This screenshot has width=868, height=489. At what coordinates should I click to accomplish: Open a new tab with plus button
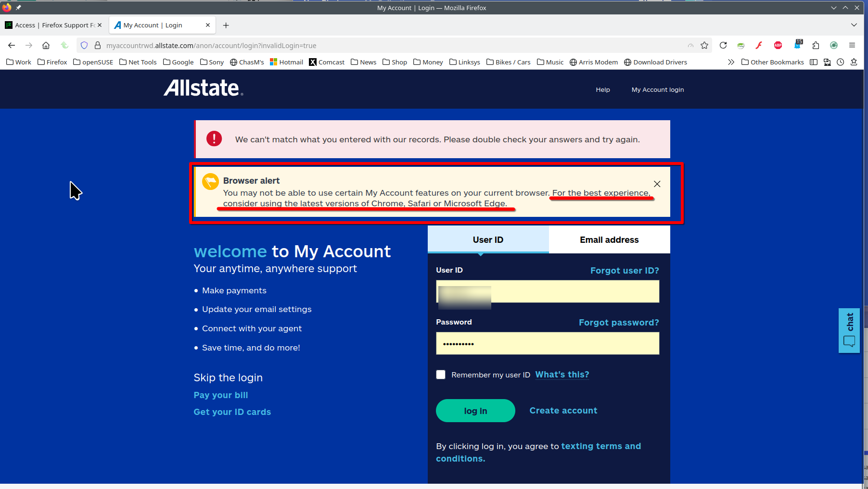coord(226,25)
